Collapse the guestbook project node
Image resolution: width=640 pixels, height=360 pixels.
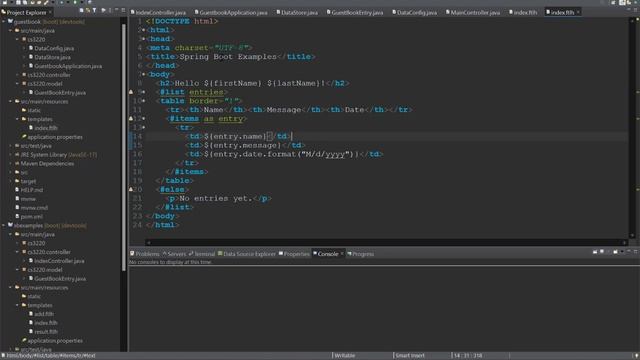(x=4, y=21)
